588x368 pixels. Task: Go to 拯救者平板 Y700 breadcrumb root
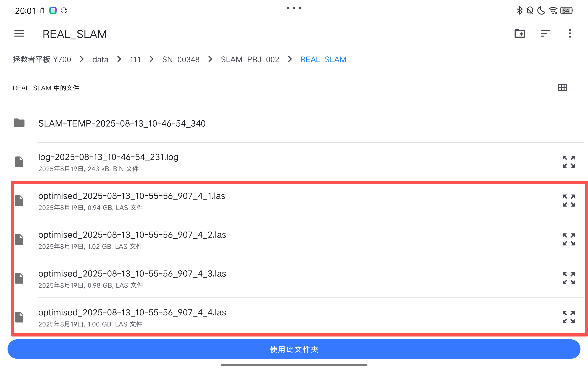click(x=42, y=59)
